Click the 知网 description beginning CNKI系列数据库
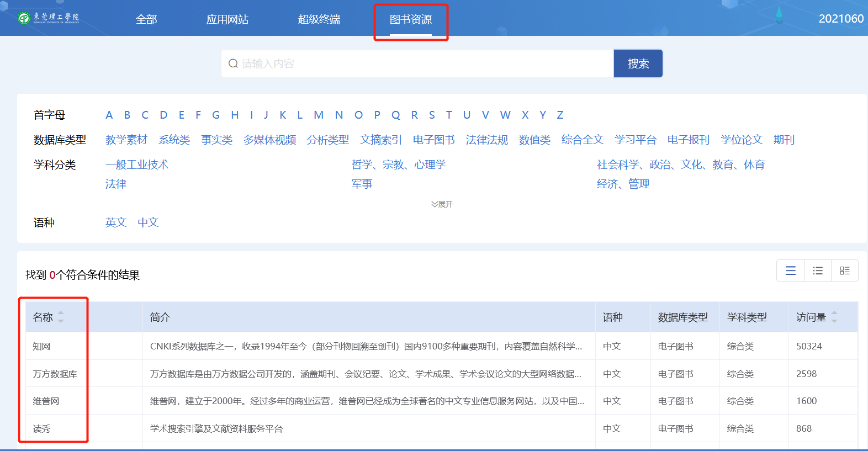Viewport: 868px width, 451px height. click(366, 346)
